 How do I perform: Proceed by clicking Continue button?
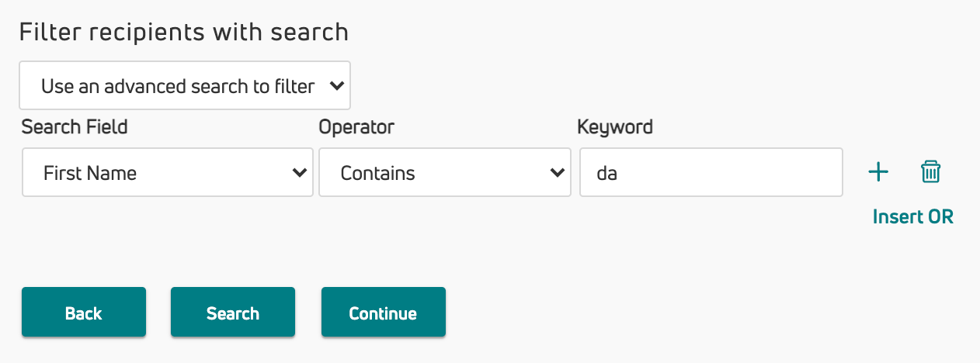[x=384, y=313]
